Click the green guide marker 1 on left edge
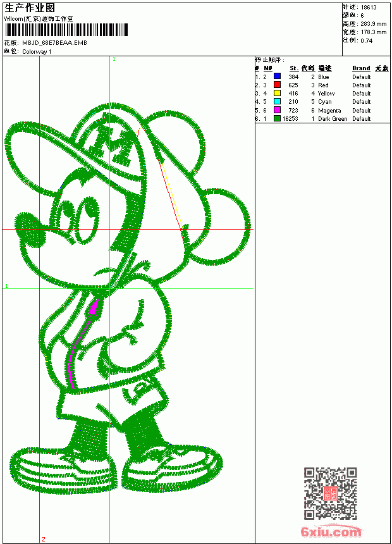The height and width of the screenshot is (544, 392). coord(6,286)
